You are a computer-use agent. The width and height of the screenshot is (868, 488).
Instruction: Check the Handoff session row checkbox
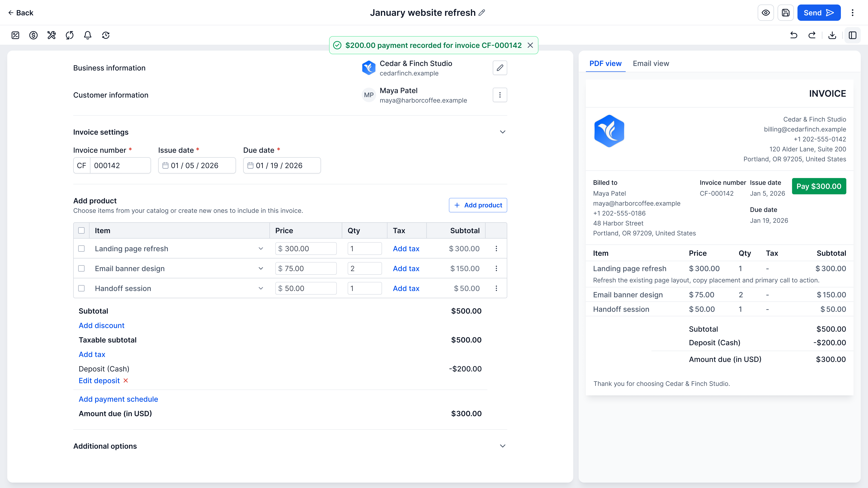tap(81, 288)
